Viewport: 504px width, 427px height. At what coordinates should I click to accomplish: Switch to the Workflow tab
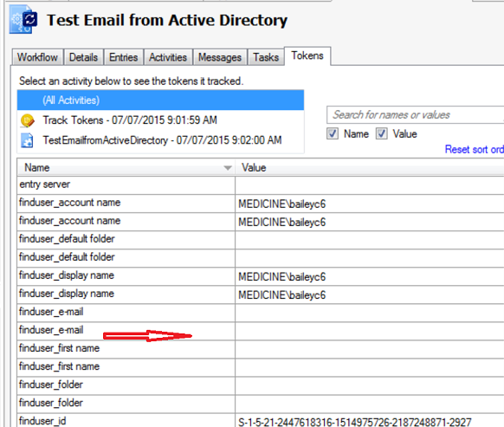coord(37,57)
